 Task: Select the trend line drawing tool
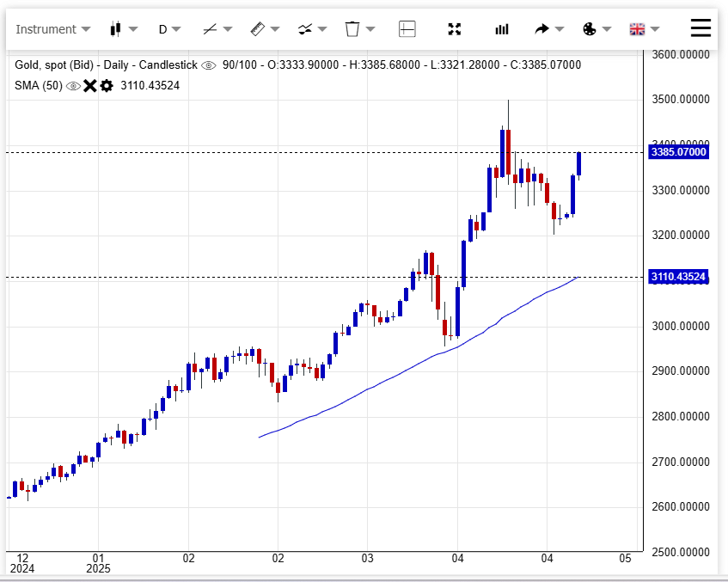click(217, 29)
